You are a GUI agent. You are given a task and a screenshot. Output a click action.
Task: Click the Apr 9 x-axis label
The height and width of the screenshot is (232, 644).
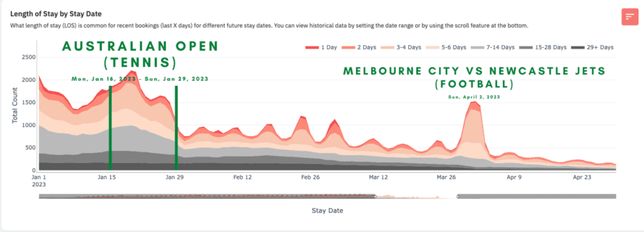click(514, 177)
